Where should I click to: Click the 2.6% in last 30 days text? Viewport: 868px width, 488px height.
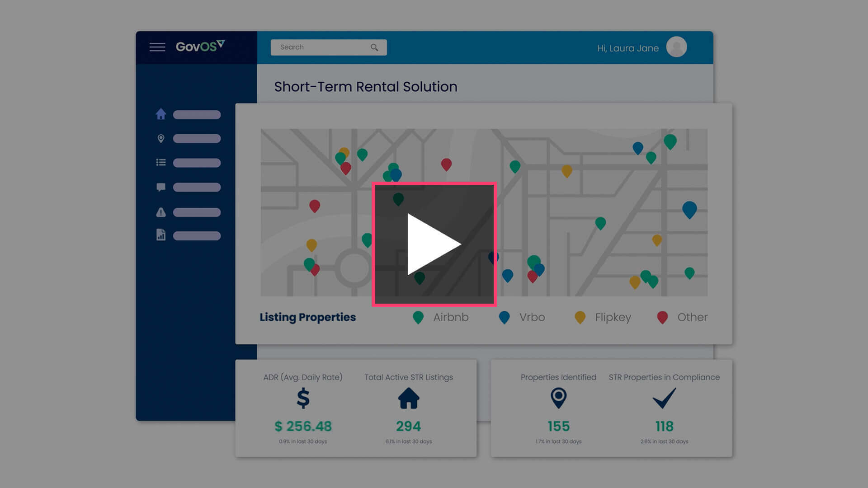pos(665,441)
